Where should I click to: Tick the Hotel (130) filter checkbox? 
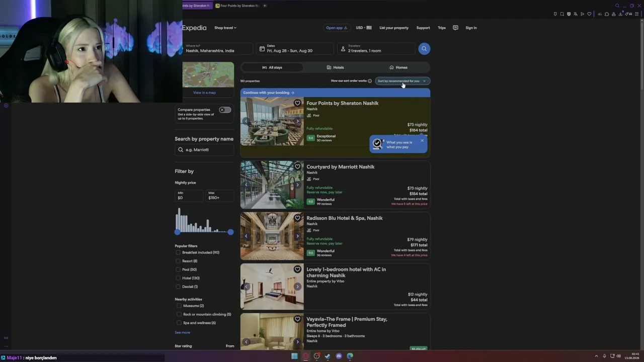coord(178,278)
